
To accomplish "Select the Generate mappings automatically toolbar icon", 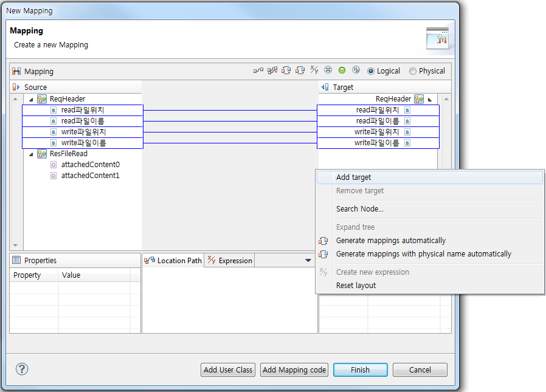I will pos(286,70).
